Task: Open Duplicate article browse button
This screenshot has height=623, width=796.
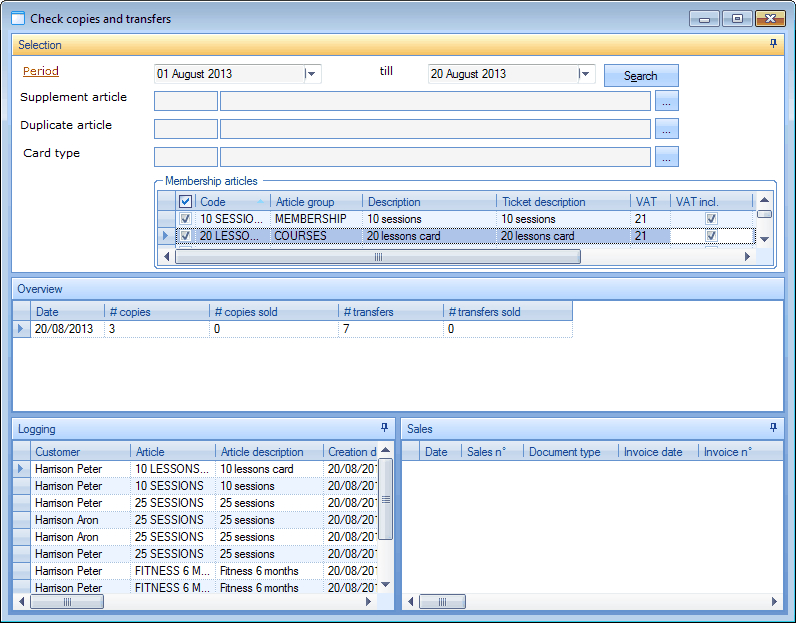Action: click(x=667, y=128)
